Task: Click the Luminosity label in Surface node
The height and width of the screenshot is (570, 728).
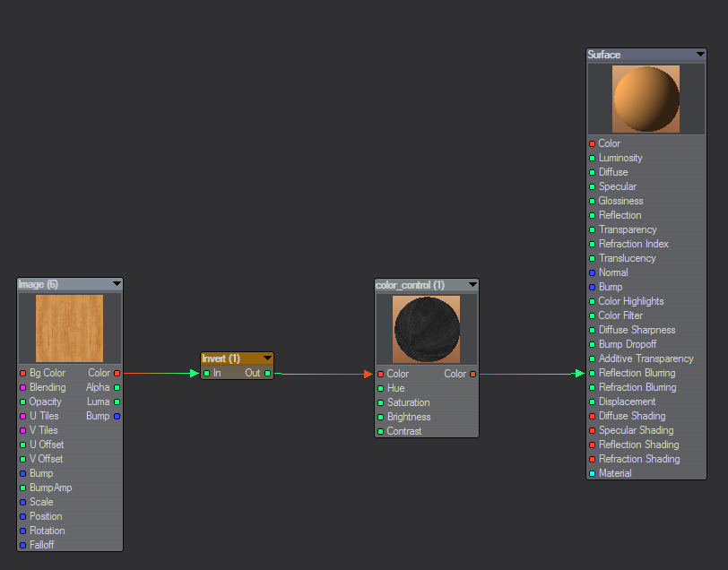Action: (620, 158)
